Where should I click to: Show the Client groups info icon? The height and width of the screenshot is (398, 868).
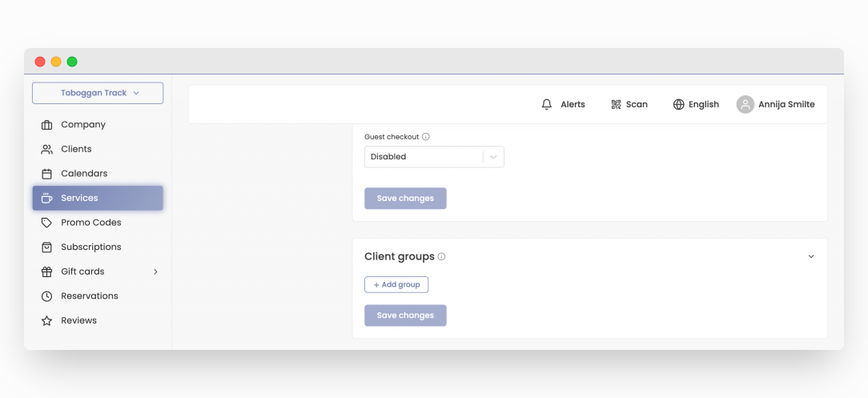(441, 257)
